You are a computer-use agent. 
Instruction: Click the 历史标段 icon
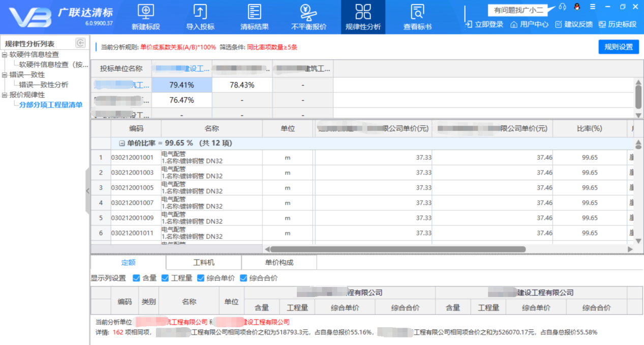602,24
